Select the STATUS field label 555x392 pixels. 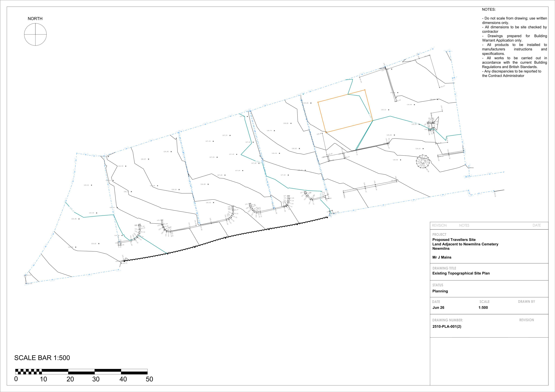pyautogui.click(x=438, y=285)
